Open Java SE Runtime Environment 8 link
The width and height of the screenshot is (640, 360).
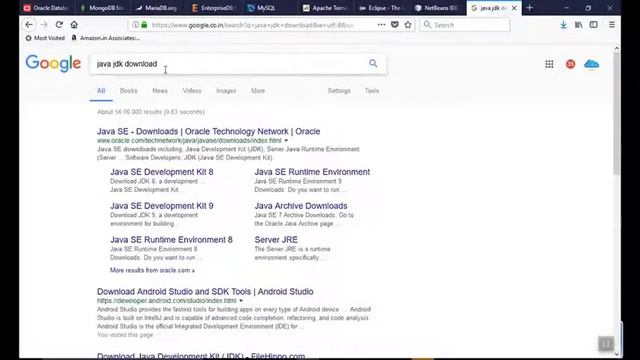[171, 240]
